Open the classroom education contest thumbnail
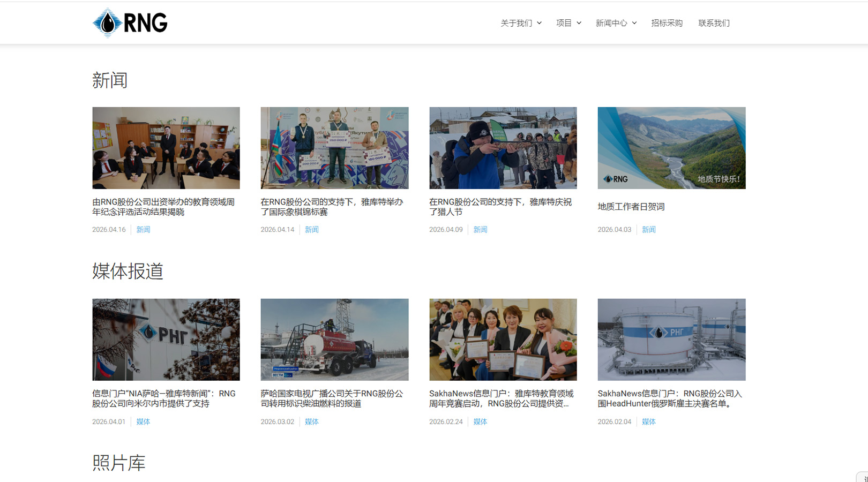The width and height of the screenshot is (868, 482). coord(166,148)
